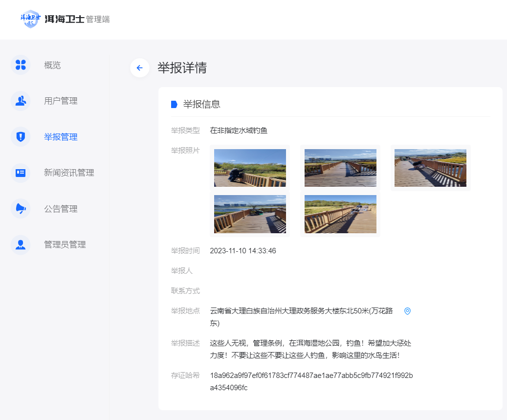
Task: View the second report photo of the boardwalk
Action: tap(340, 168)
